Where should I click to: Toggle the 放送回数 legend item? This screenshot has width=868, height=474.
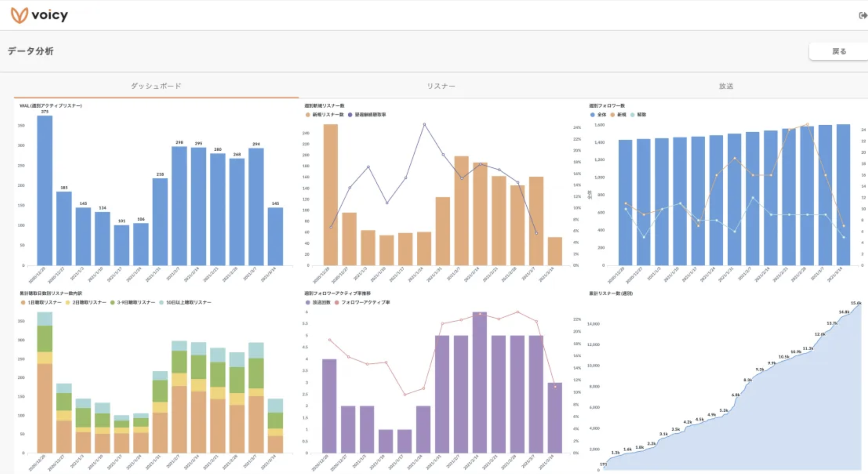coord(318,303)
